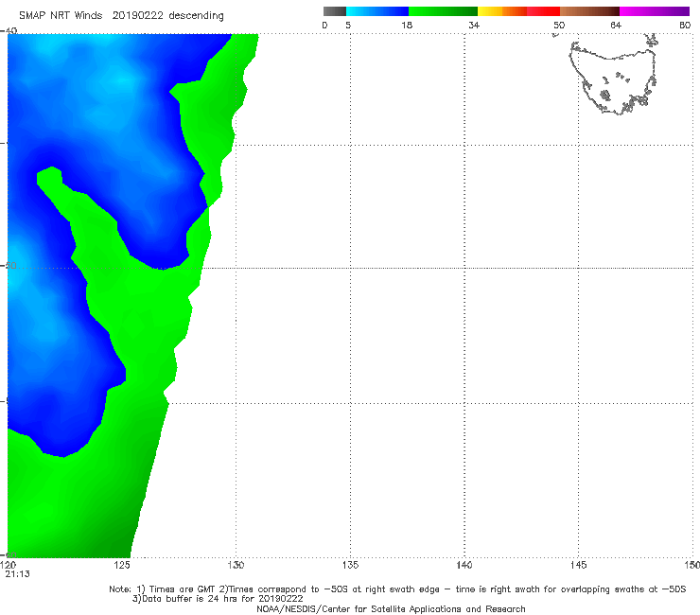Image resolution: width=700 pixels, height=615 pixels.
Task: Click the colorbar label 34
Action: [474, 25]
